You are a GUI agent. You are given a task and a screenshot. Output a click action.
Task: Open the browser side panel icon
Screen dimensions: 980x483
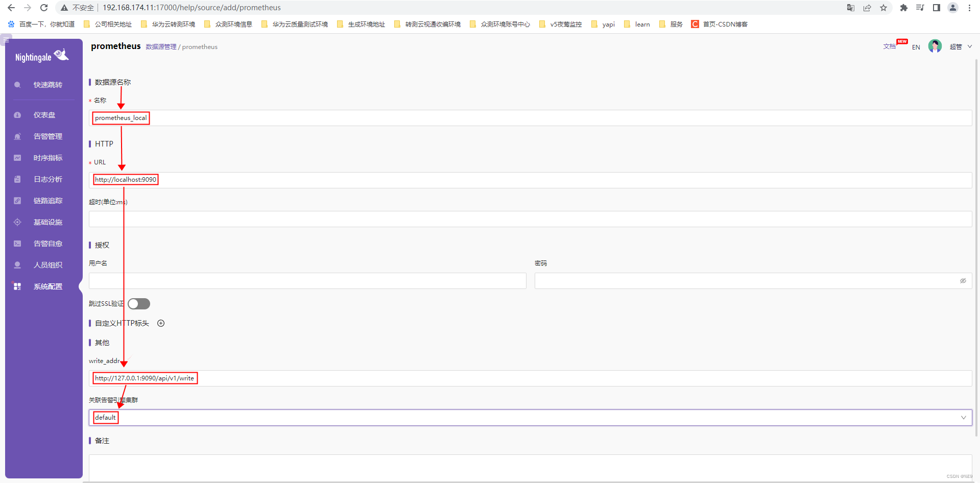[x=936, y=8]
